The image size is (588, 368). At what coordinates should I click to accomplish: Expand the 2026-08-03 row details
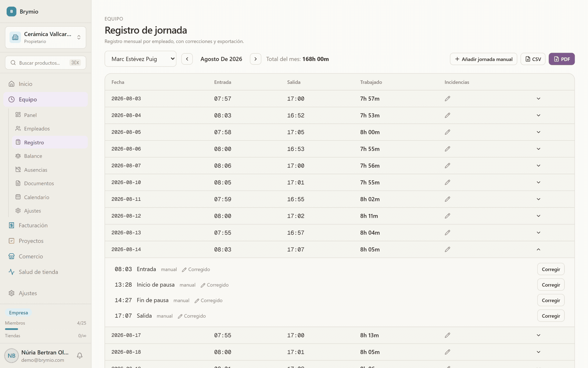538,99
